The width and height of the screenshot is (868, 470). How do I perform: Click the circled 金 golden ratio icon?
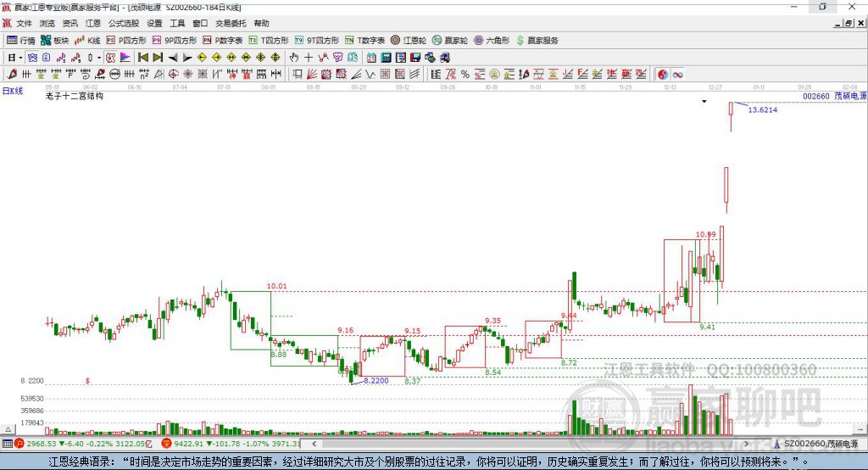tap(494, 75)
